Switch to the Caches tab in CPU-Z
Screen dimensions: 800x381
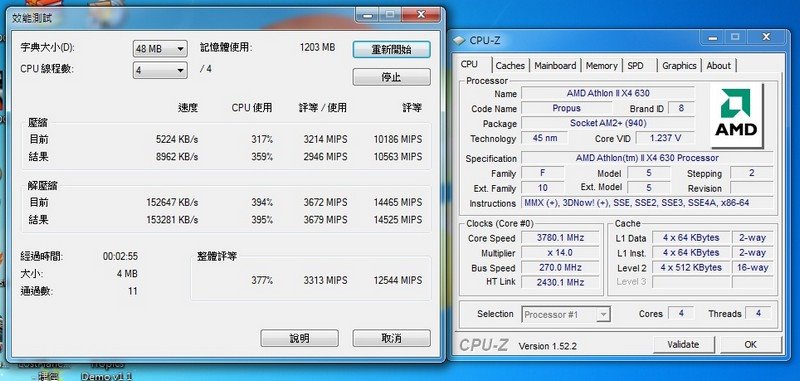point(510,65)
